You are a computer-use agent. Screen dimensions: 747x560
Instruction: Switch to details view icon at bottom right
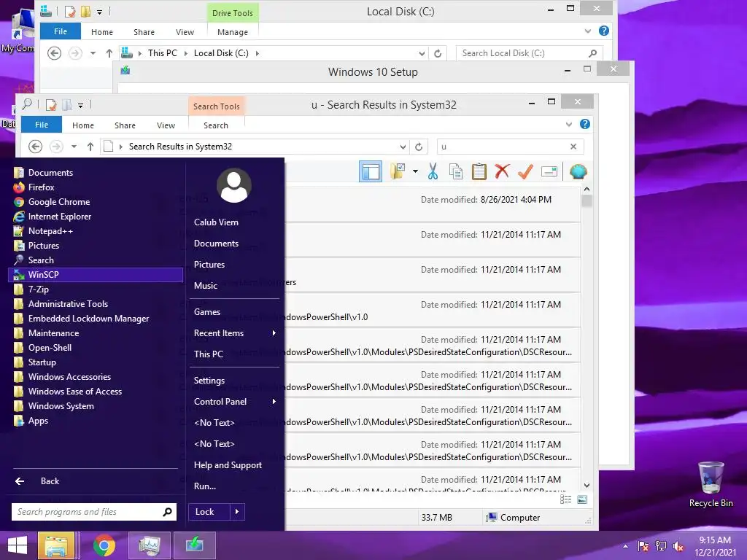(566, 499)
